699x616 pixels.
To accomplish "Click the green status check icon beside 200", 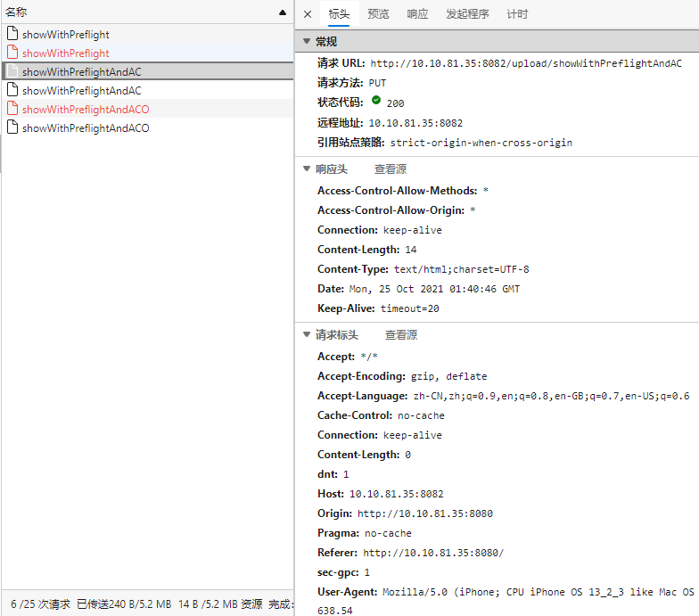I will pos(376,100).
